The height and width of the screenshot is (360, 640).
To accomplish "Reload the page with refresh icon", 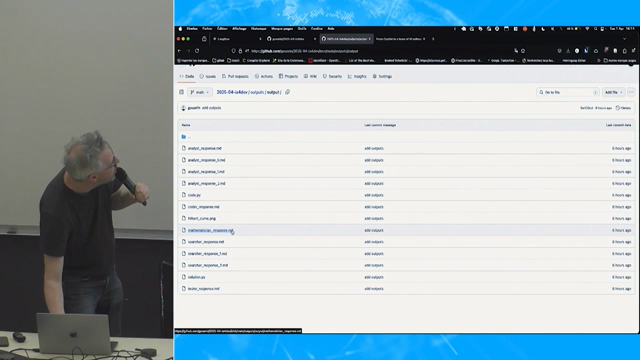I will [x=197, y=51].
